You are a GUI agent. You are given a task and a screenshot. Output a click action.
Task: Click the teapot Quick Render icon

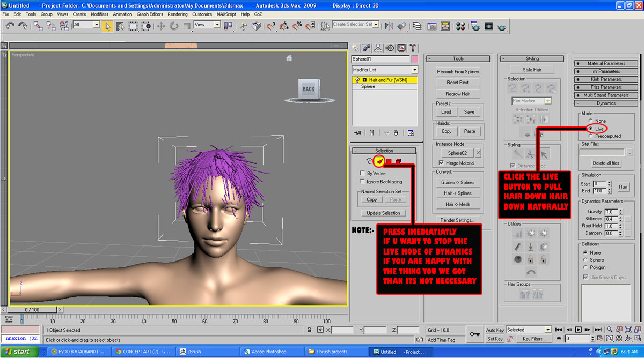pyautogui.click(x=502, y=25)
